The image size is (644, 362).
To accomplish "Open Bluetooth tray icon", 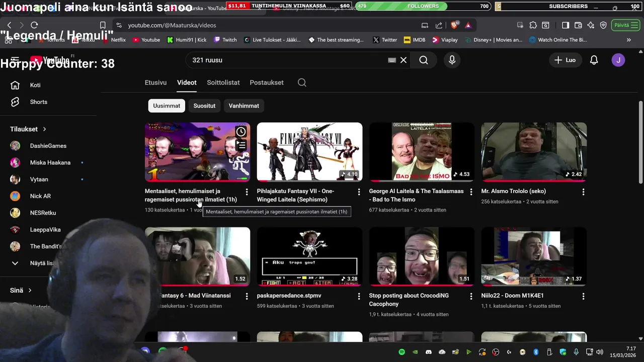I will tap(536, 352).
